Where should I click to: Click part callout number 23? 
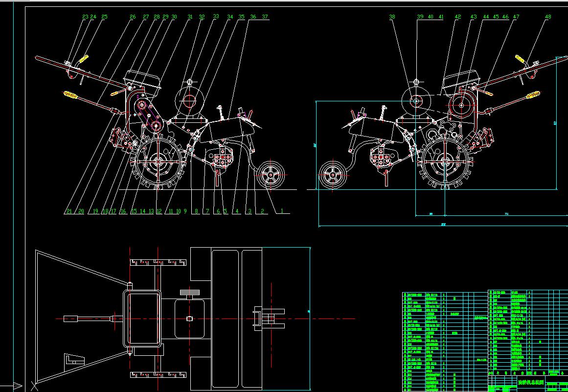coord(85,17)
